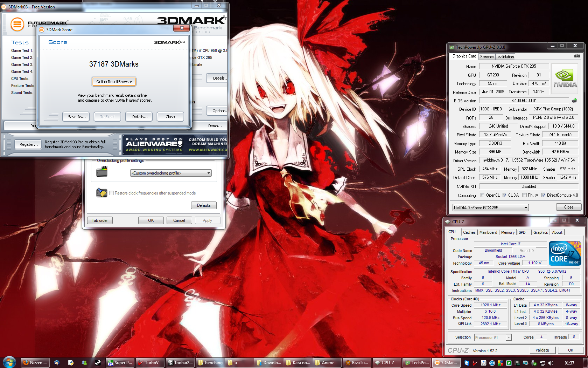The height and width of the screenshot is (368, 588).
Task: Click the GPU-Z Name field GTX 295
Action: 513,66
